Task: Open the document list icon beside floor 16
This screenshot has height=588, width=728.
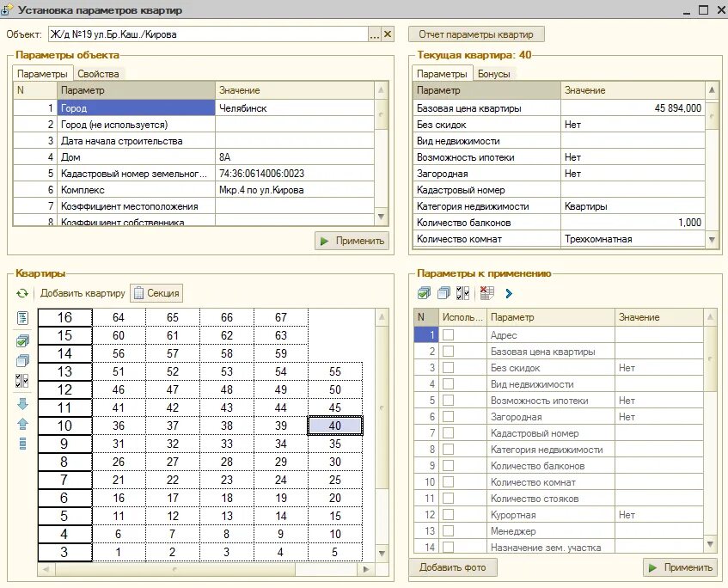Action: coord(22,318)
